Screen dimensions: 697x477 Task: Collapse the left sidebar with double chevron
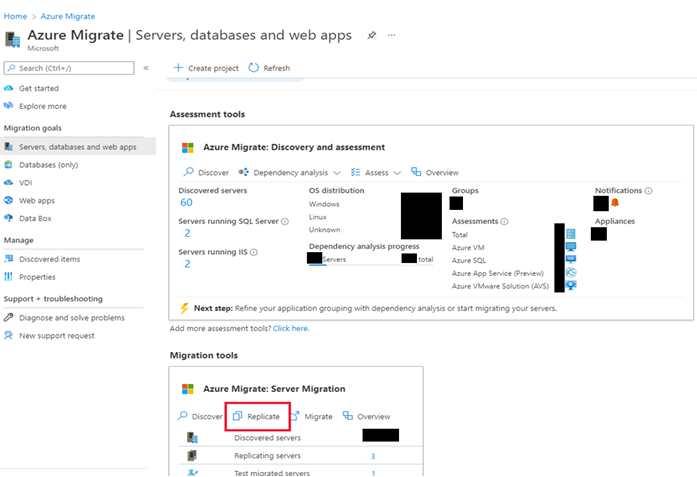coord(146,68)
